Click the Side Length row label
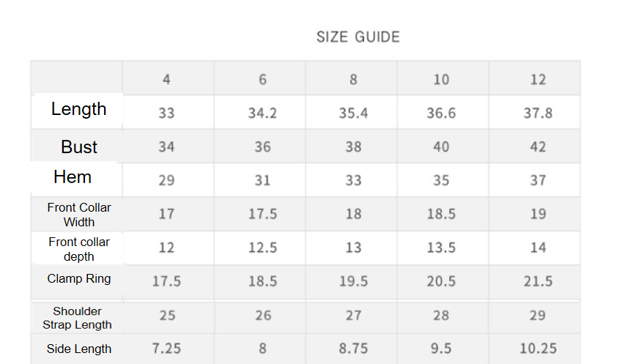 tap(79, 349)
